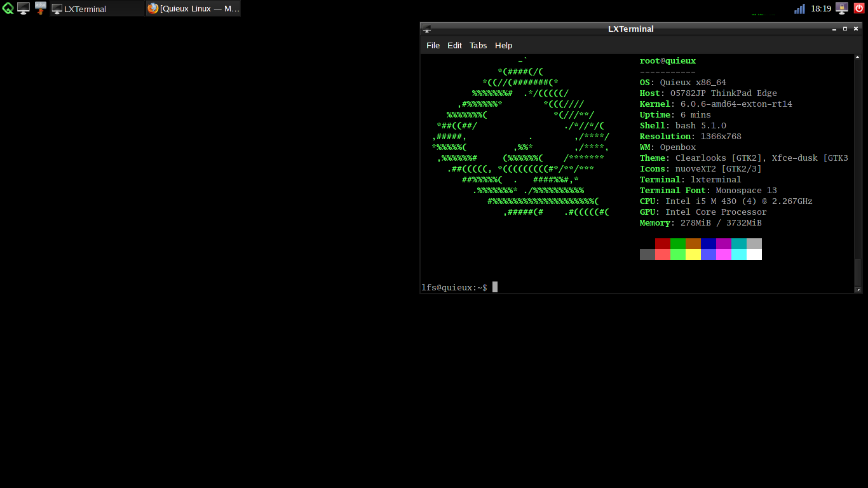Open the Help menu
Screen dimensions: 868x488
[503, 46]
